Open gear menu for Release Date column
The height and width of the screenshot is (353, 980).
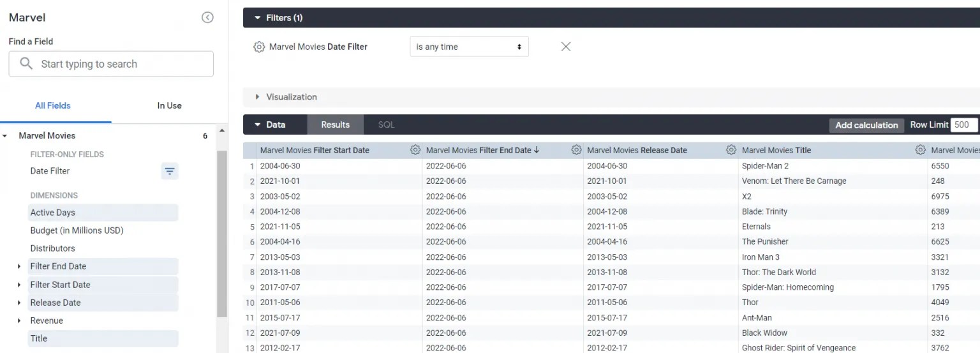tap(731, 150)
